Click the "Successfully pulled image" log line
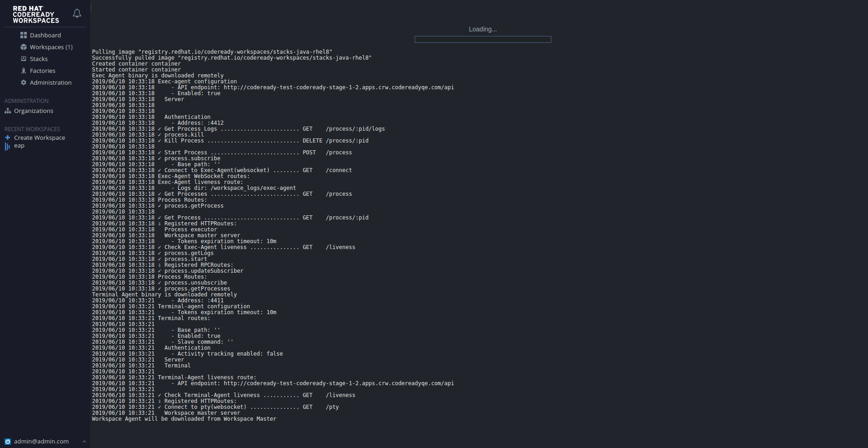This screenshot has height=448, width=868. [232, 58]
